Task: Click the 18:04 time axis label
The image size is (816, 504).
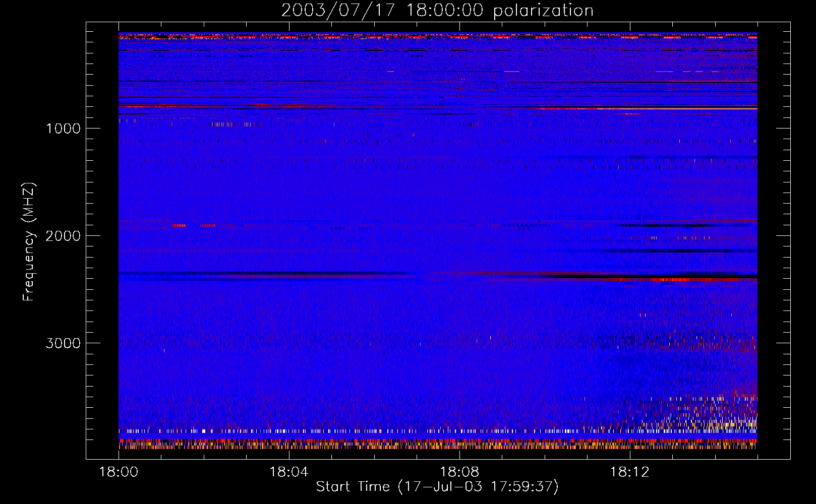Action: [288, 472]
